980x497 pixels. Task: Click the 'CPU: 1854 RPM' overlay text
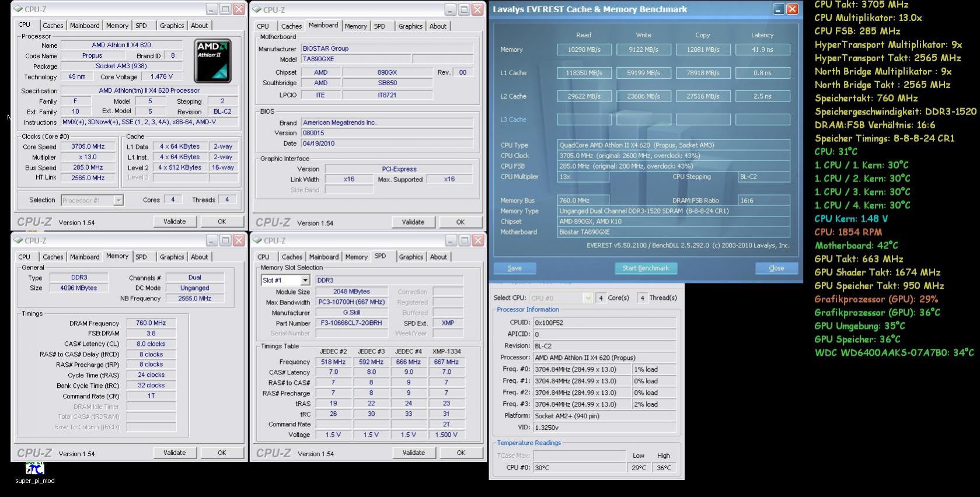click(848, 232)
